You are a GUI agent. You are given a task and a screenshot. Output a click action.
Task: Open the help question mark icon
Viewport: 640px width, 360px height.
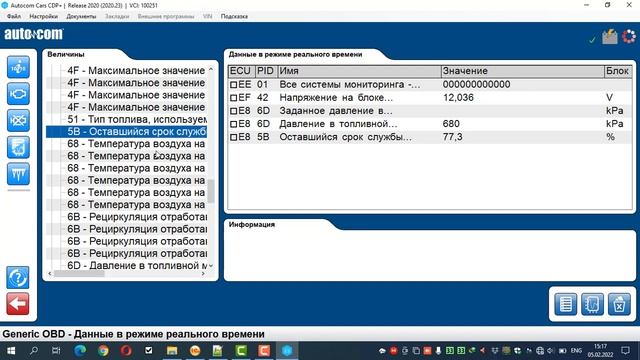(18, 278)
